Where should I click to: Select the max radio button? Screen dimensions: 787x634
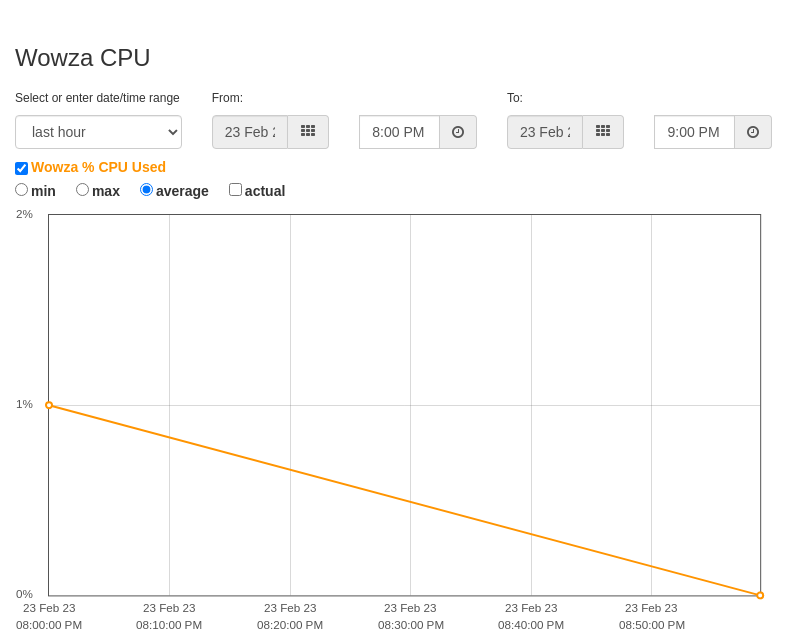point(82,190)
